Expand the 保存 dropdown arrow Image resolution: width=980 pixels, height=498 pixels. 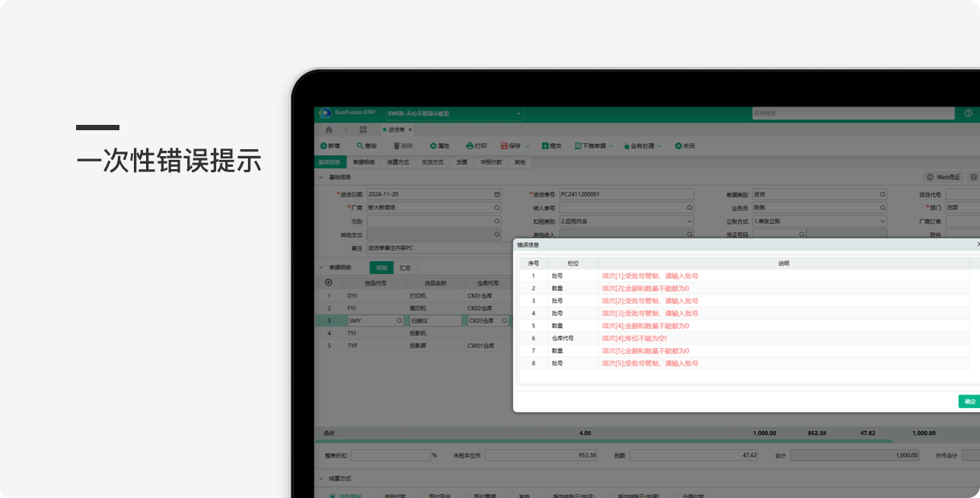click(x=527, y=145)
